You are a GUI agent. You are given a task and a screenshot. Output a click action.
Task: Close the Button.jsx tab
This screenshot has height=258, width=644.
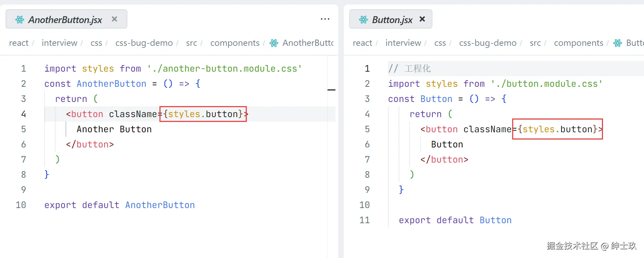tap(422, 19)
